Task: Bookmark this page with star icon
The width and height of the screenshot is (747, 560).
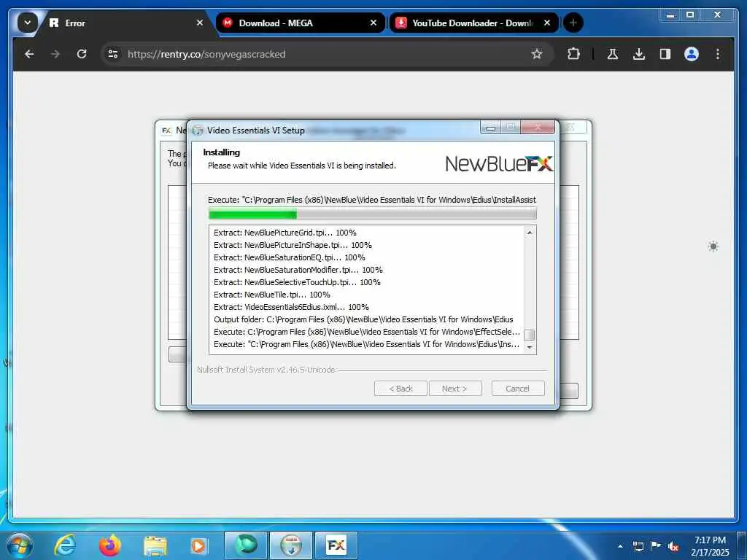Action: (537, 54)
